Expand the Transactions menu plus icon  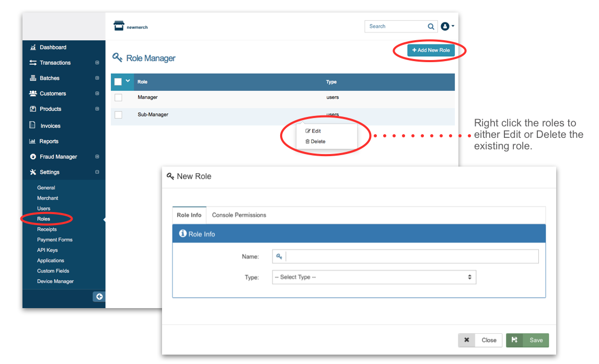point(97,63)
